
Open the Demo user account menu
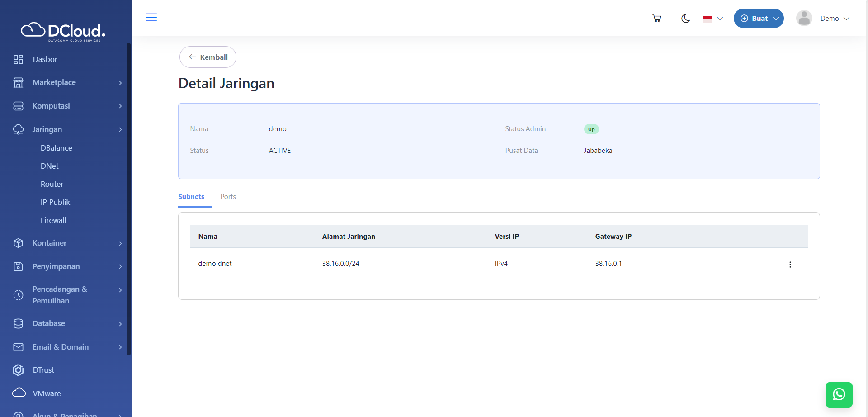823,19
